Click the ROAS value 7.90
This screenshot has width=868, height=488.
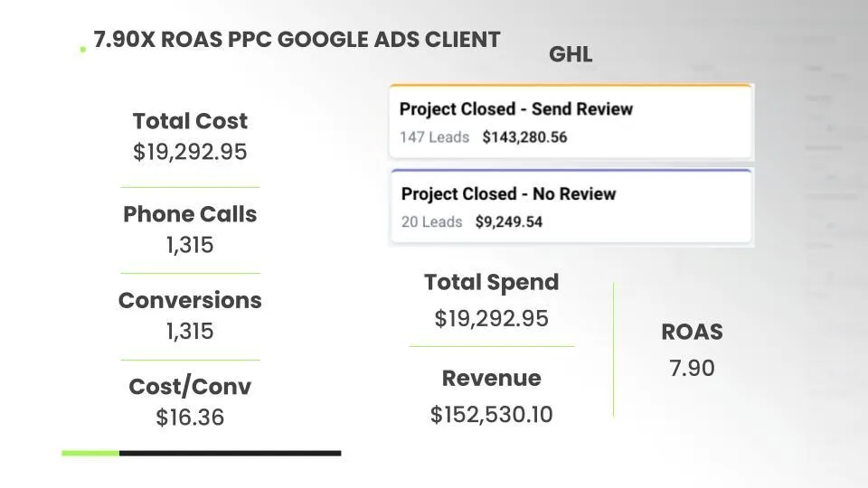[x=692, y=368]
